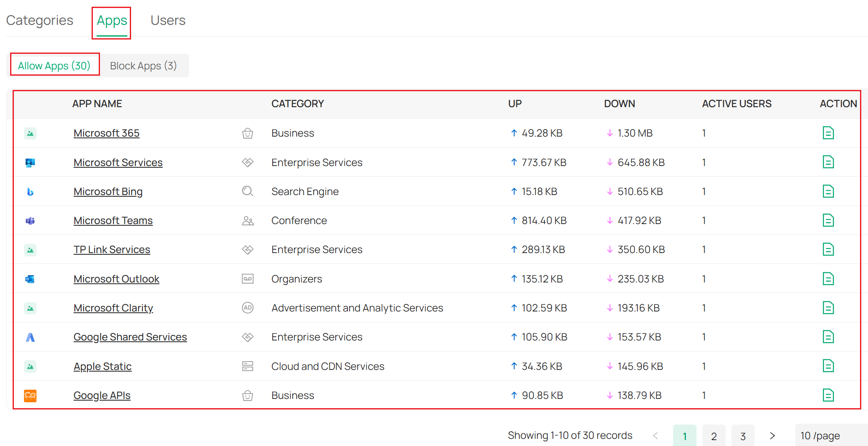Screen dimensions: 868x446
Task: Click the AD icon beside Advertisement and Analytic Services
Action: click(247, 308)
